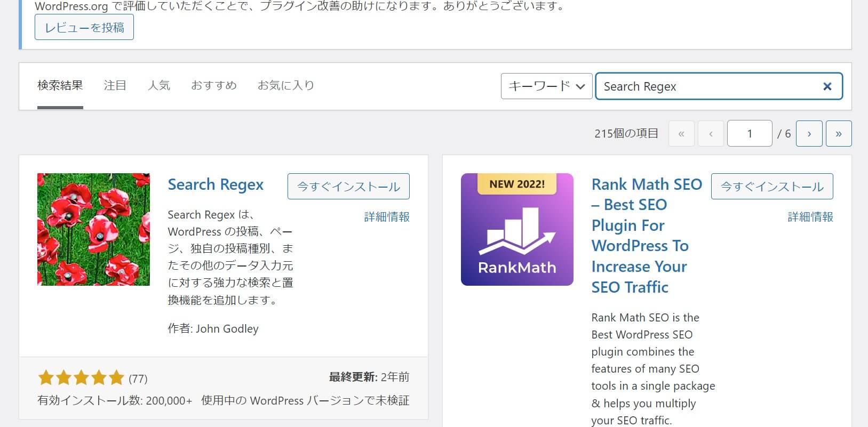Click the / 6 total pages text
The image size is (868, 427).
784,134
